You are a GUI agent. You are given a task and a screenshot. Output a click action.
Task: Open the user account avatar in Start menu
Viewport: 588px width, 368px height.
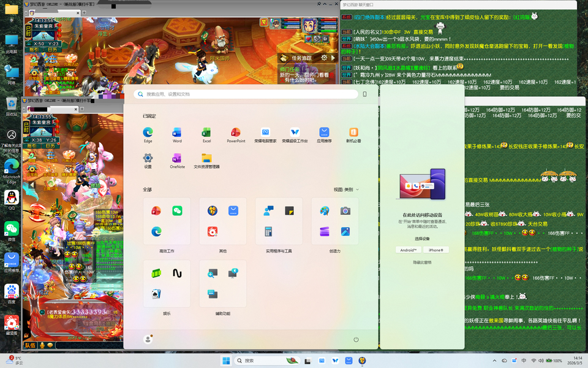coord(148,339)
